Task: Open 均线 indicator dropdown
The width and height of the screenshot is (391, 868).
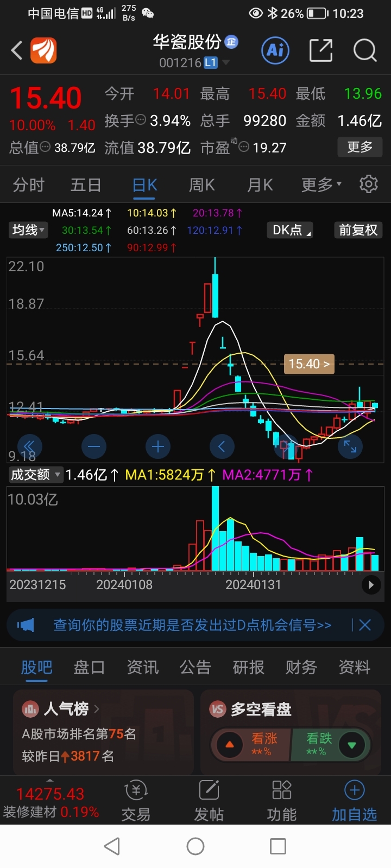Action: tap(29, 230)
